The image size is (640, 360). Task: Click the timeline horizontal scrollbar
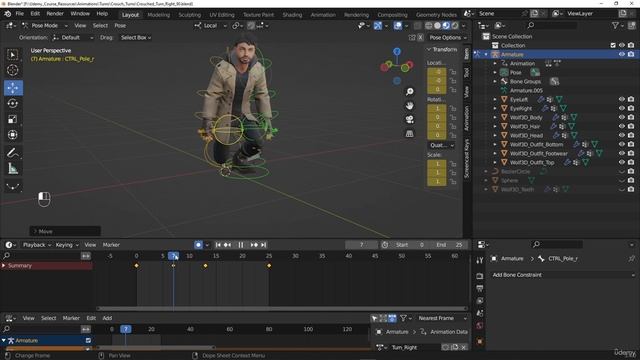282,309
